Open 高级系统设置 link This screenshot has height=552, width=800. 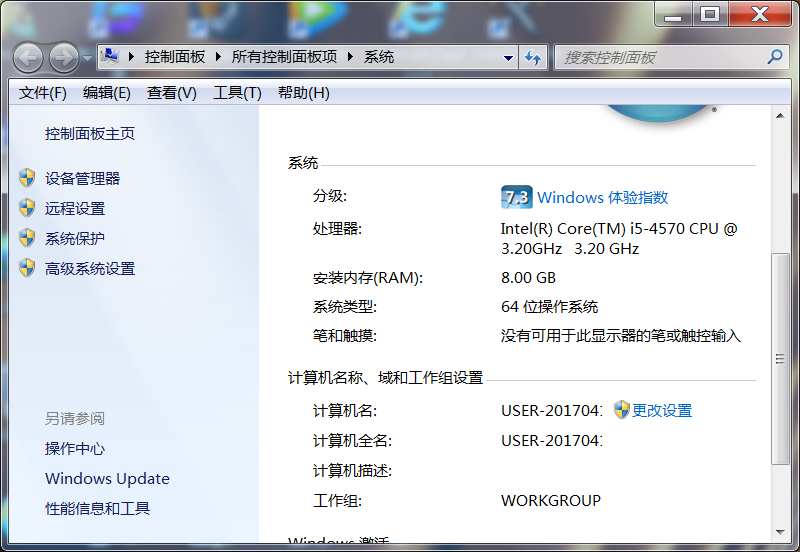click(x=90, y=269)
